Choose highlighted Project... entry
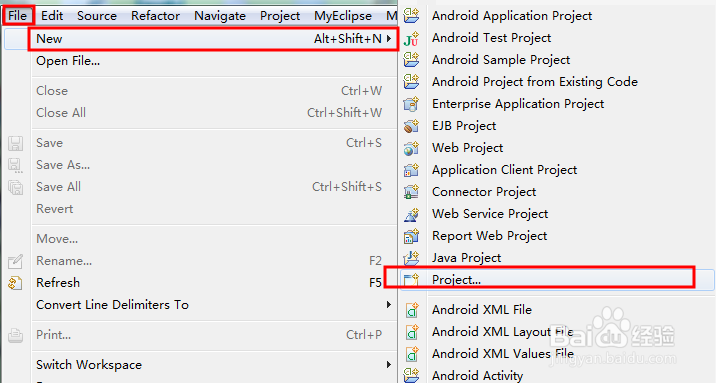 pos(557,279)
